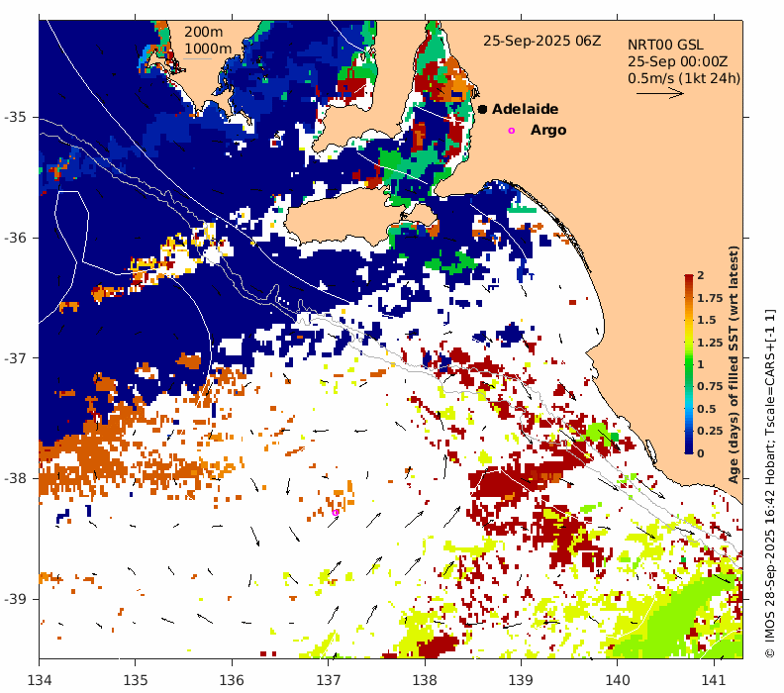Click the Adelaide black dot marker
The image size is (784, 693).
pos(482,109)
